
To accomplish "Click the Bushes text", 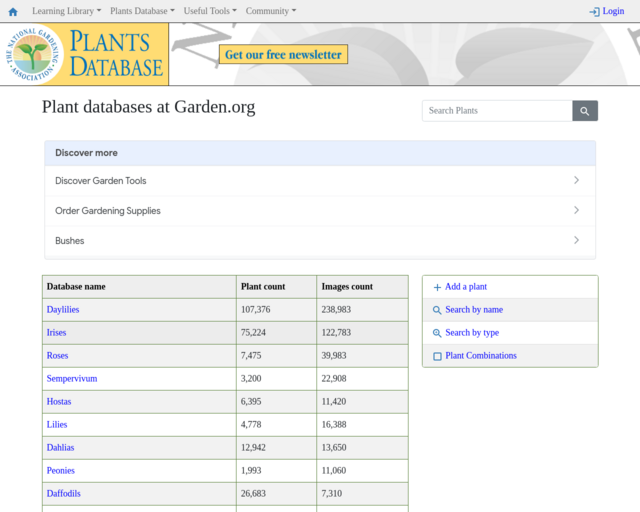I will click(70, 240).
